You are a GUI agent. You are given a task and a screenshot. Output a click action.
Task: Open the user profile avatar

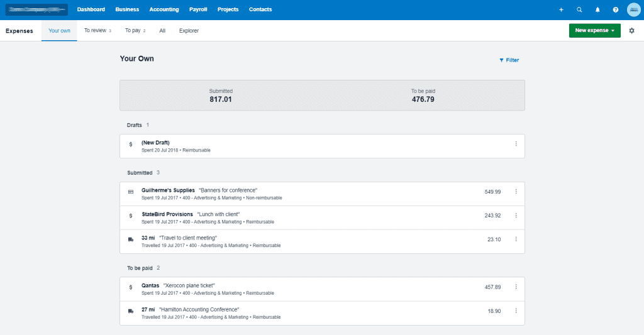click(634, 9)
